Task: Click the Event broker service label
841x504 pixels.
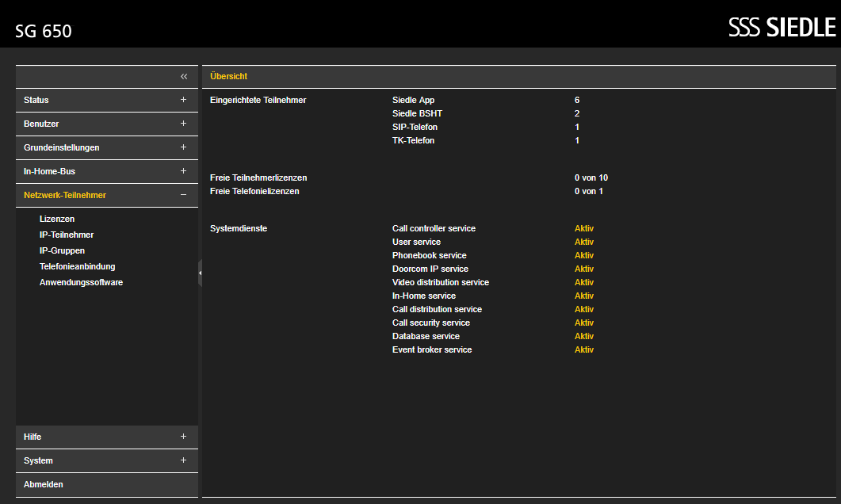Action: point(432,349)
